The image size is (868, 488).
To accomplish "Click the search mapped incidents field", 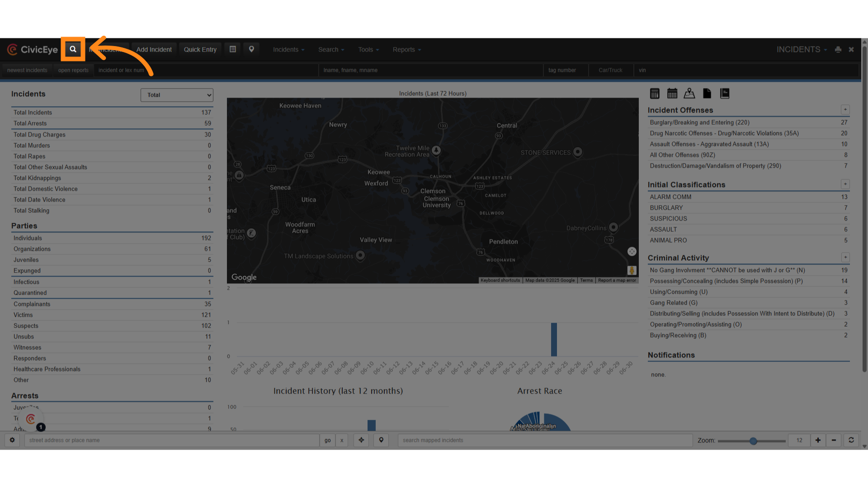I will pyautogui.click(x=545, y=440).
